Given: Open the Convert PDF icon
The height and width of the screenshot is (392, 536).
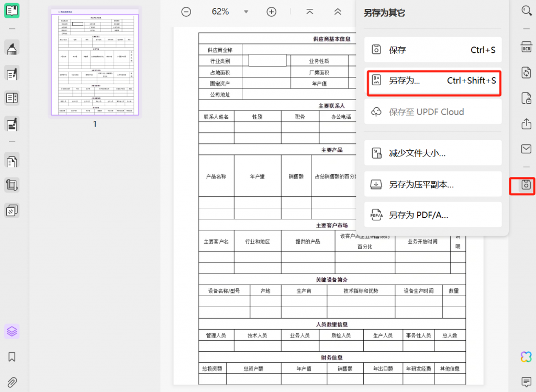Looking at the screenshot, I should (x=527, y=72).
